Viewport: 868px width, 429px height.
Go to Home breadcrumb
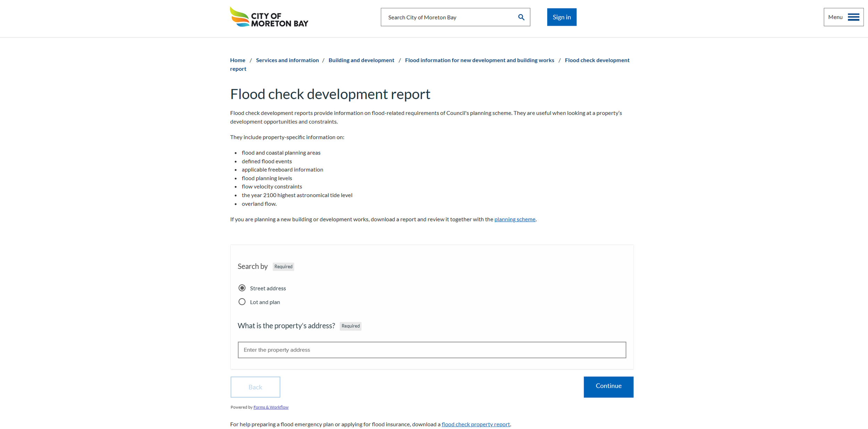coord(237,60)
